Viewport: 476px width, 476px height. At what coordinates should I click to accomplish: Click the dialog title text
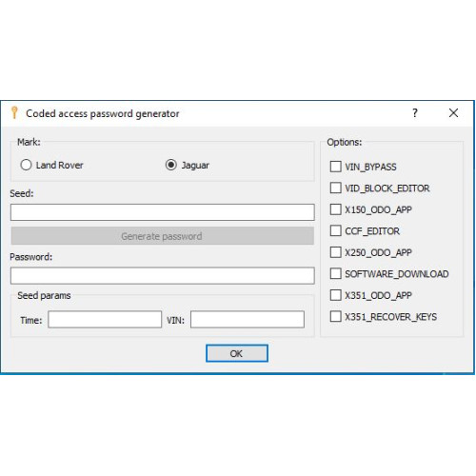(103, 113)
